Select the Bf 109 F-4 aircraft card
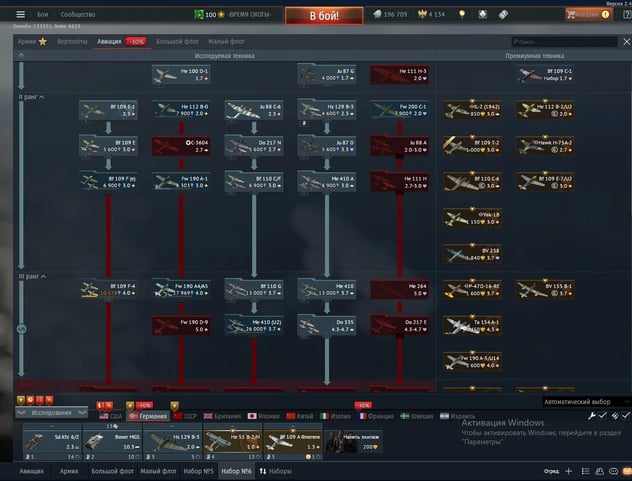Screen dimensions: 632x481 pos(107,288)
